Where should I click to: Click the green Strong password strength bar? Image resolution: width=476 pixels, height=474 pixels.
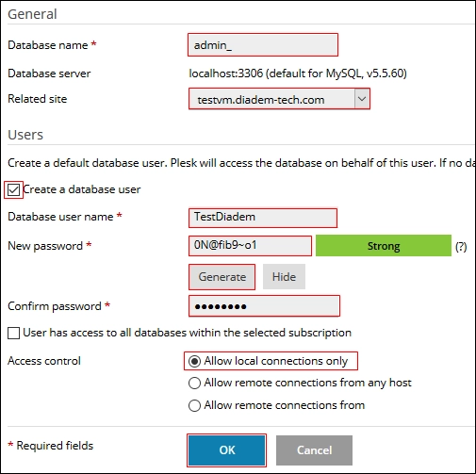pos(384,246)
